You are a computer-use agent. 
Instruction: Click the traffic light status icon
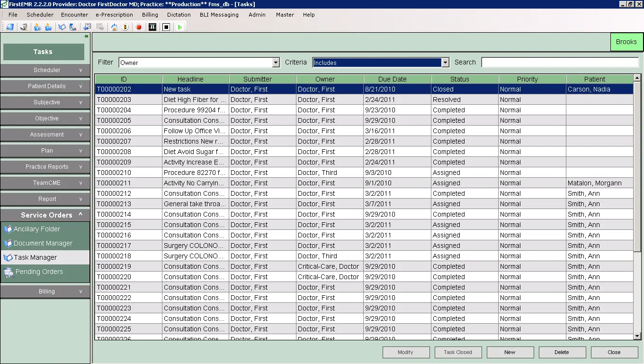pyautogui.click(x=125, y=27)
